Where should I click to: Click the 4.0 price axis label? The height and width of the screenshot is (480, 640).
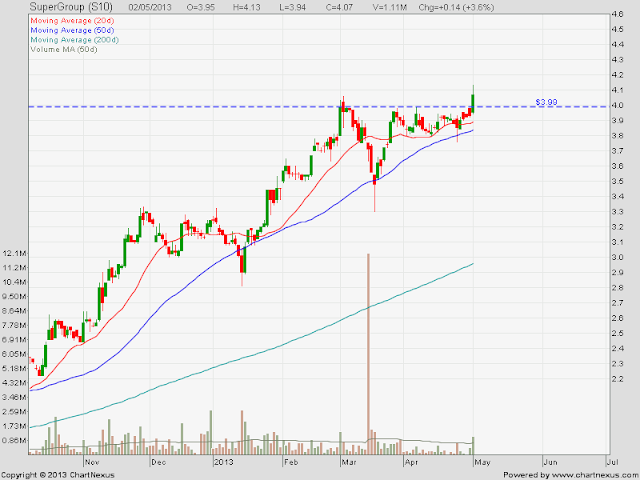point(617,105)
